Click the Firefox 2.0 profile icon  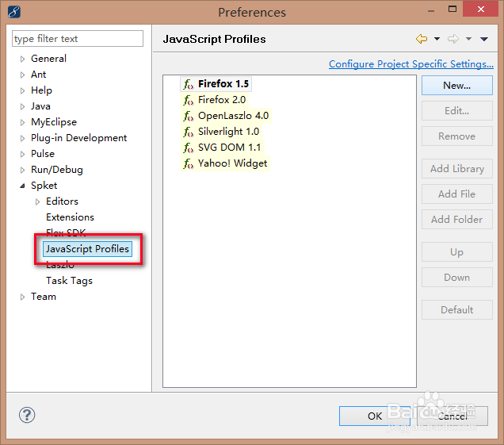click(189, 100)
